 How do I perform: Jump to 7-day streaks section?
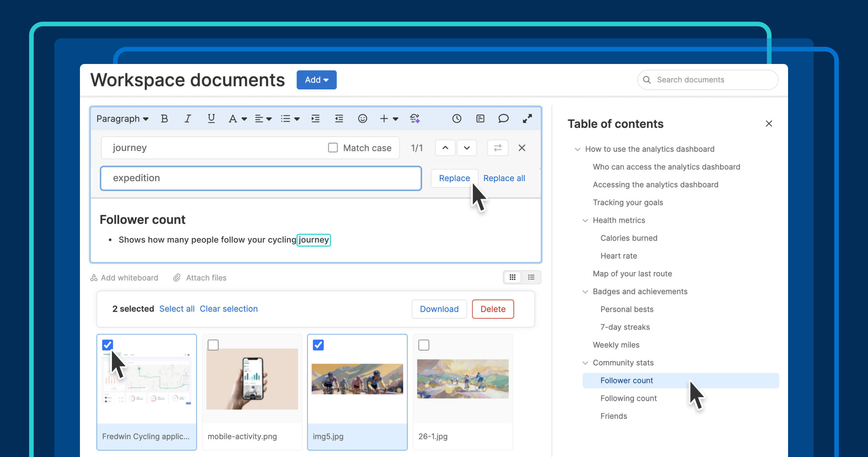click(x=625, y=327)
